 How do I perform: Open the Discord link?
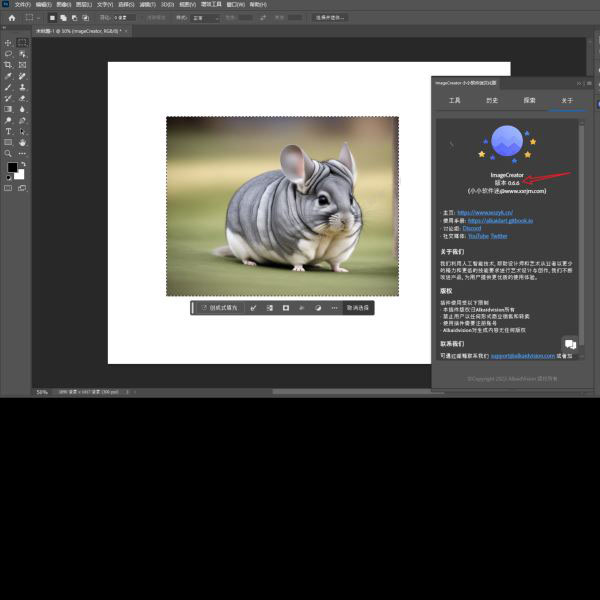click(x=472, y=228)
